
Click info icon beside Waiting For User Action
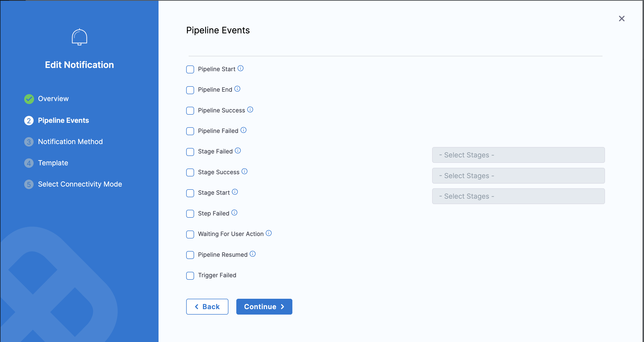(269, 233)
